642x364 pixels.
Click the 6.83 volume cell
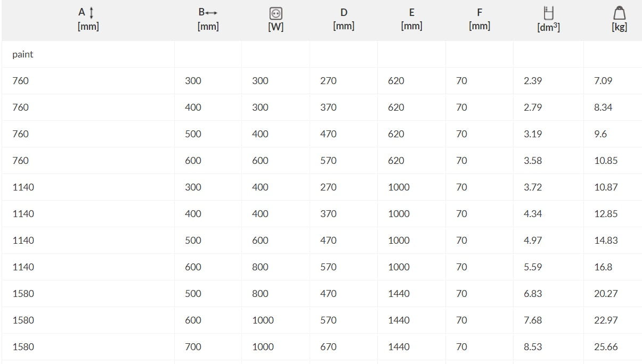coord(533,294)
